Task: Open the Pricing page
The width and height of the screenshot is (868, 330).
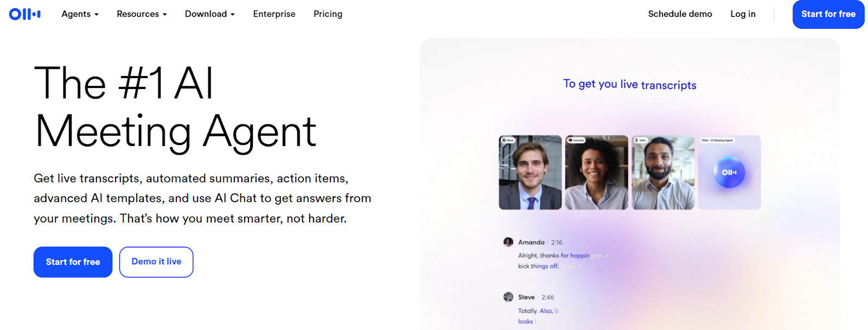Action: [x=328, y=14]
